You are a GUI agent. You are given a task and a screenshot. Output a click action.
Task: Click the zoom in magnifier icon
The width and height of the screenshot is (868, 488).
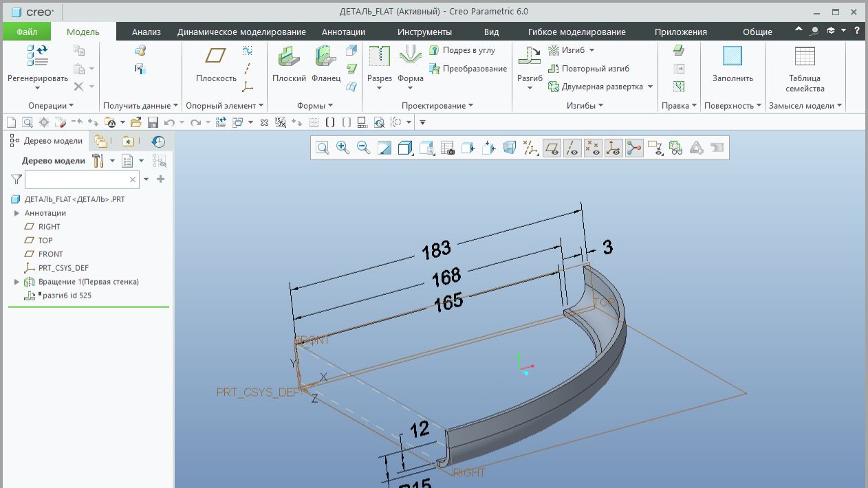coord(343,148)
